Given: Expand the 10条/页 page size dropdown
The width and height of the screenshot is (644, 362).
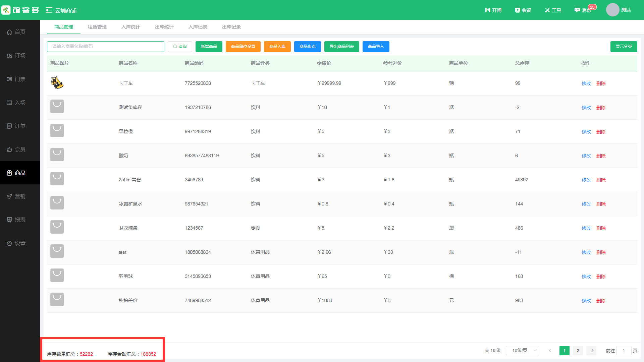Looking at the screenshot, I should (522, 351).
